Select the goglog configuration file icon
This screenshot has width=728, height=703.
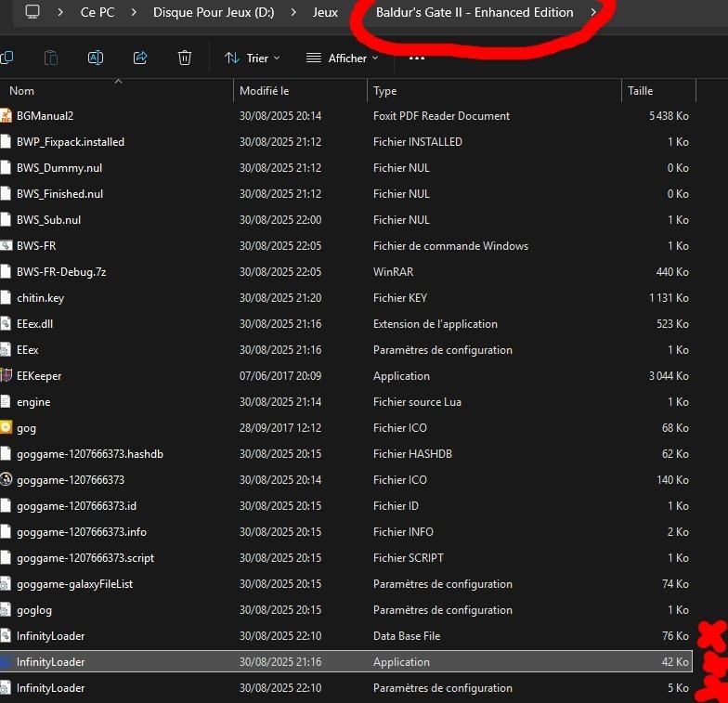pos(6,609)
